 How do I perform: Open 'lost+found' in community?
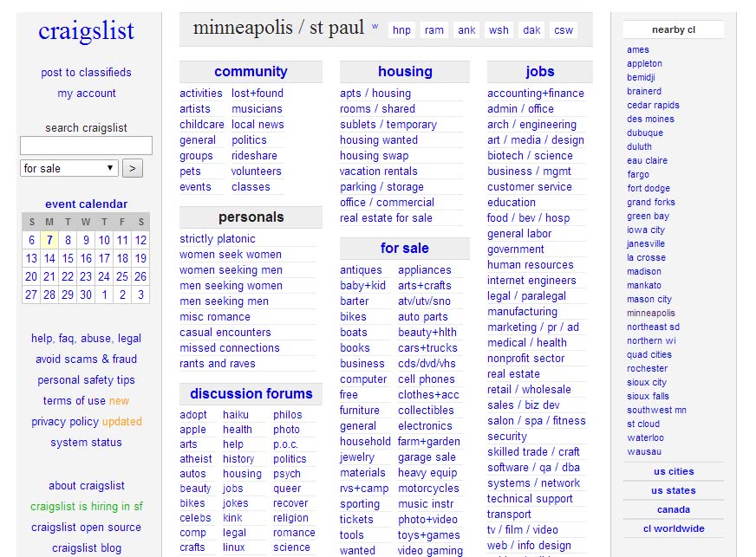(257, 93)
